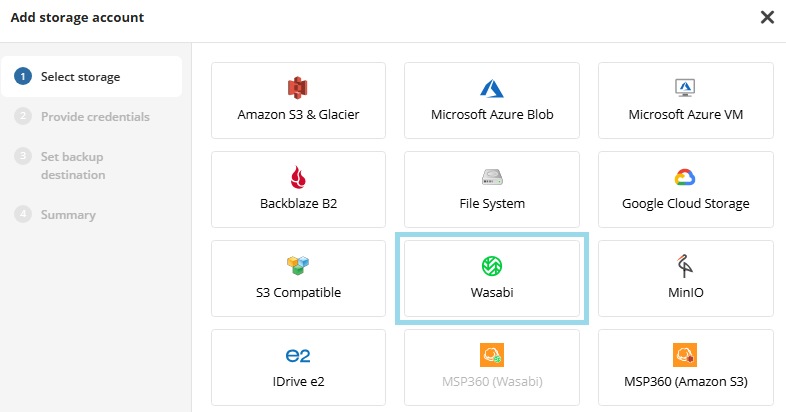Click the step 1 number badge
The width and height of the screenshot is (786, 412).
[23, 76]
